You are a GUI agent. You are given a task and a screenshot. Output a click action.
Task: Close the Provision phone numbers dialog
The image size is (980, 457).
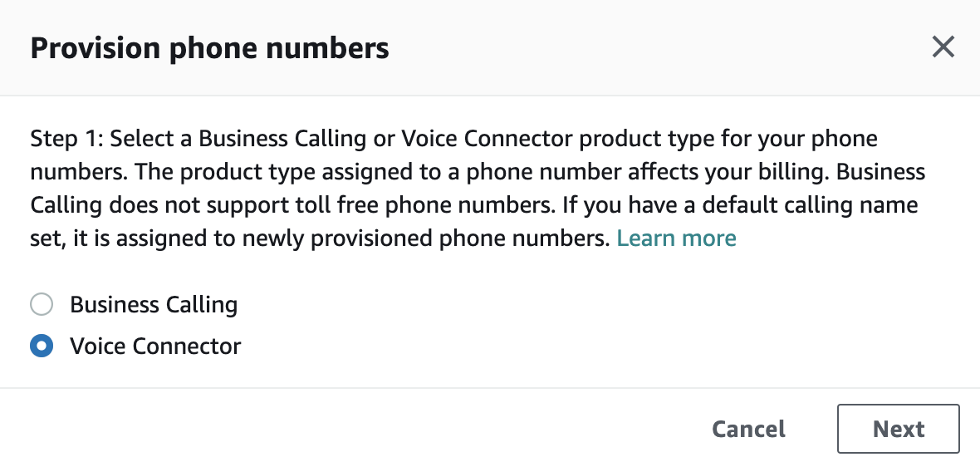(x=943, y=47)
